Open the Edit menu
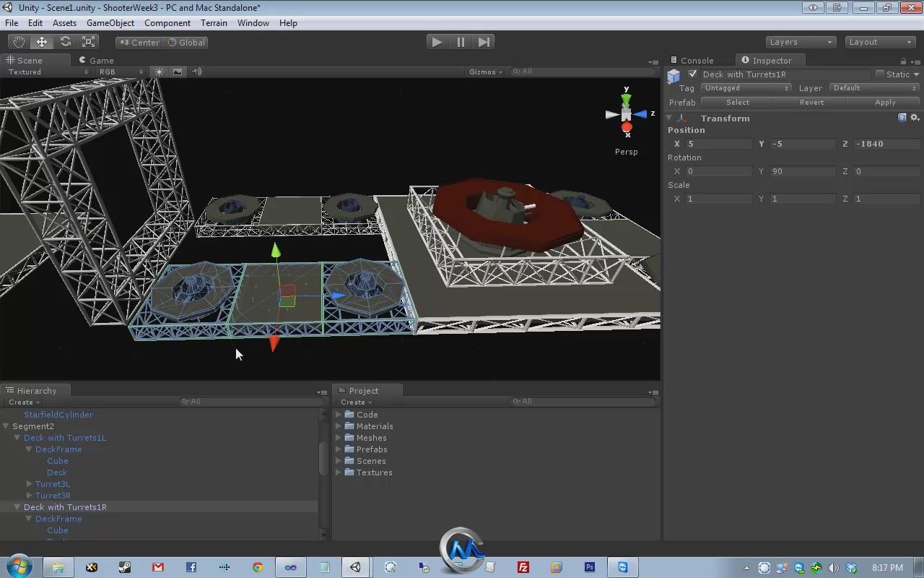The height and width of the screenshot is (578, 924). [x=35, y=23]
